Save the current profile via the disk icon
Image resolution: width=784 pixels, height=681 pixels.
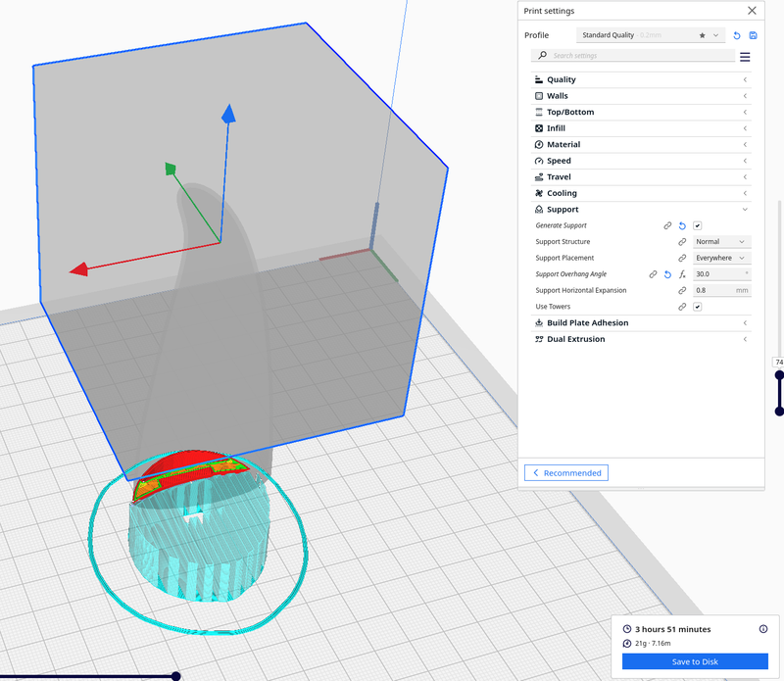click(753, 35)
